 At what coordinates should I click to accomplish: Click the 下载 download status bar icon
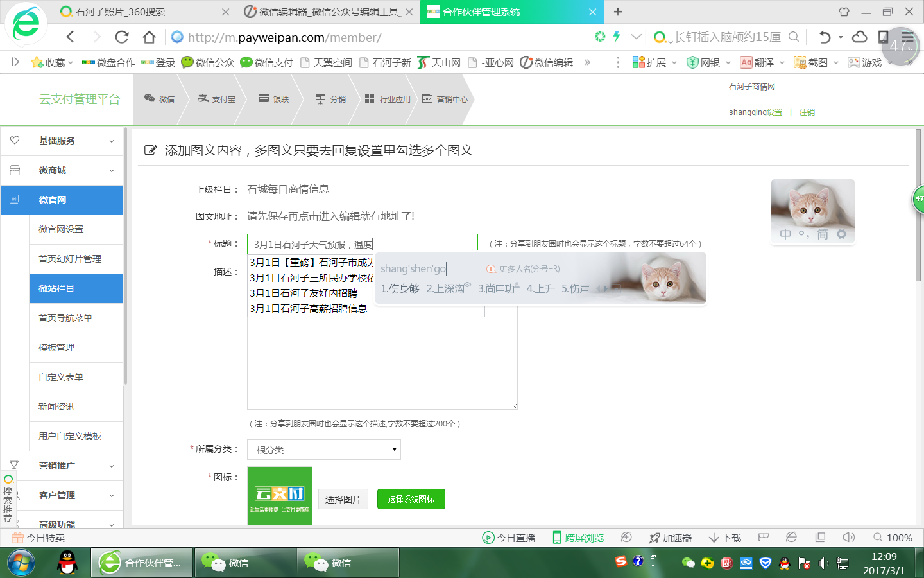click(724, 538)
